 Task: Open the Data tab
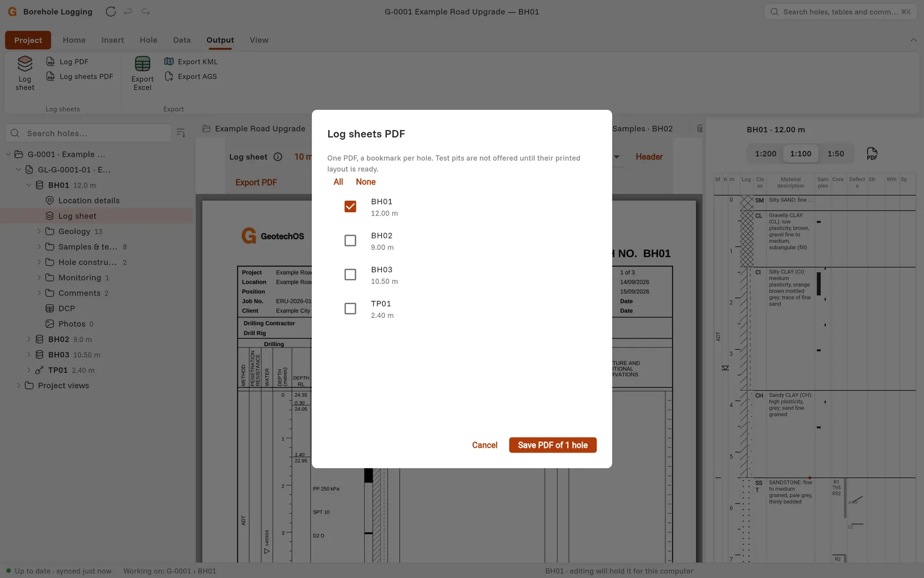tap(182, 40)
